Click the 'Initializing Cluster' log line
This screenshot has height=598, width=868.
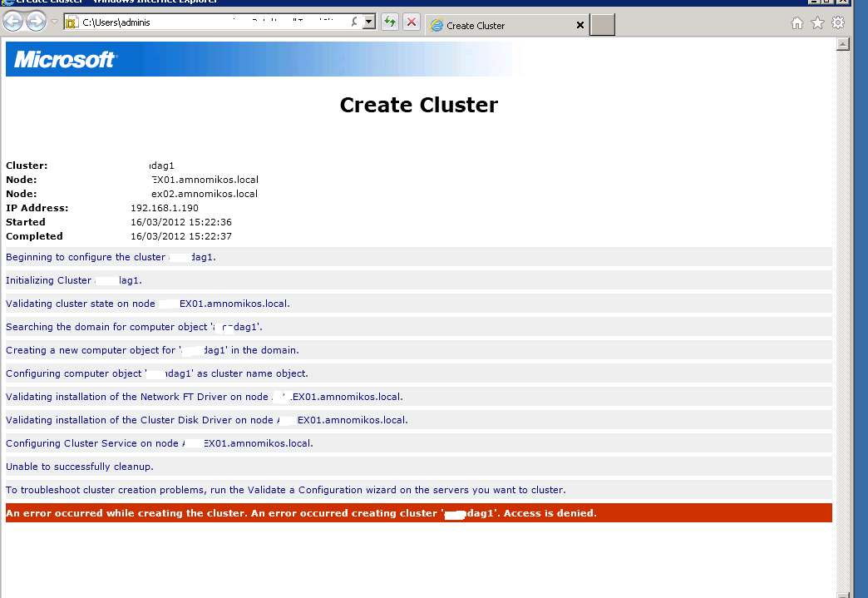[x=419, y=280]
